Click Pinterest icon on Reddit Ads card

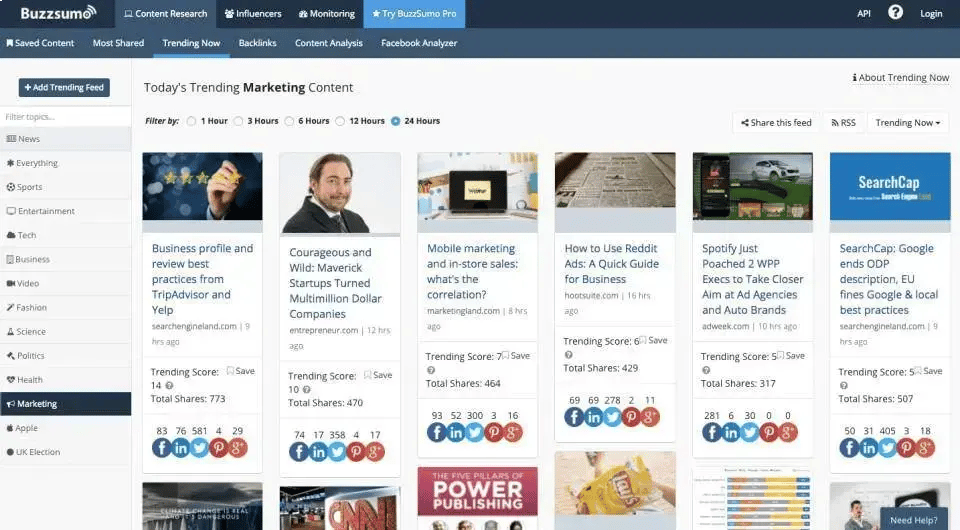(631, 417)
